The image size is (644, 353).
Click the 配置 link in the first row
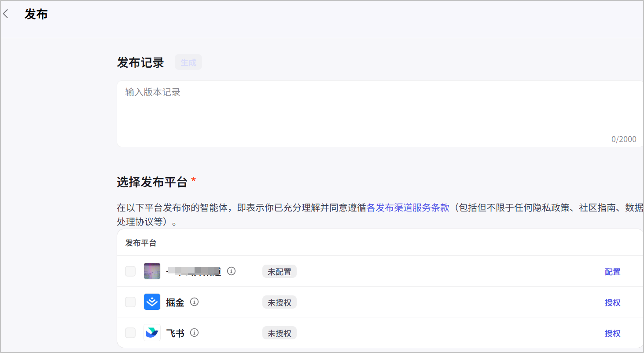click(x=612, y=272)
